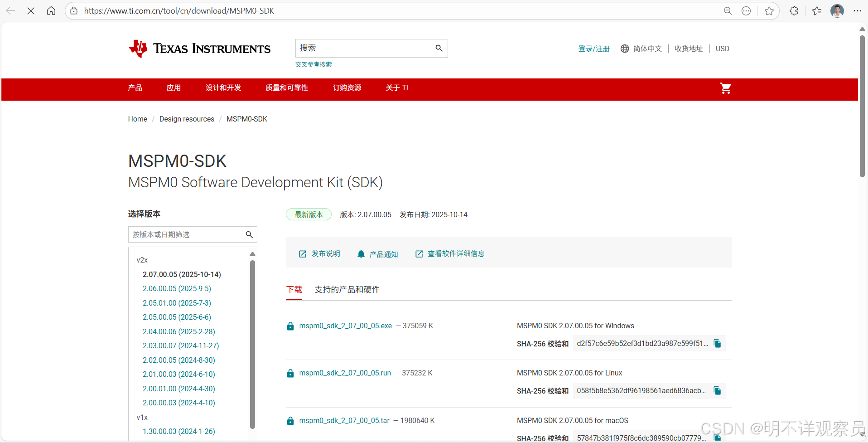Click lock icon beside mspm0_sdk_2_07_00_05.tar

(290, 421)
